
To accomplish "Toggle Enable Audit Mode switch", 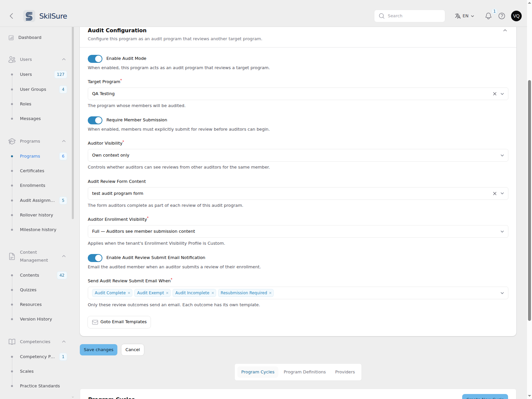I will click(x=95, y=59).
